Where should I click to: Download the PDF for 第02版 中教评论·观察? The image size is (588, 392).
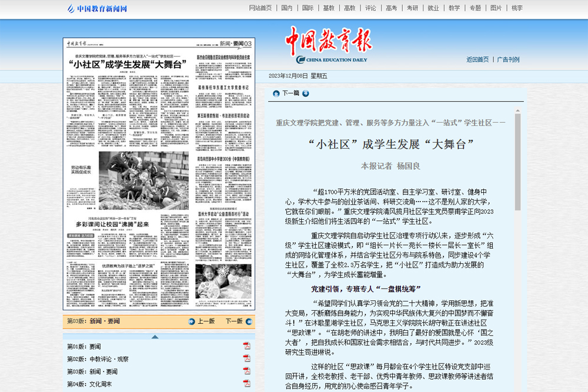click(x=247, y=359)
